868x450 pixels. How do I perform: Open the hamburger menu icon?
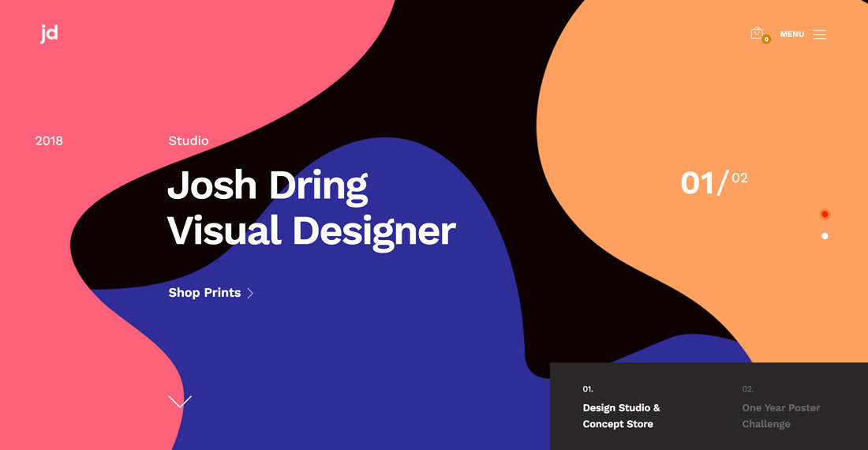pyautogui.click(x=820, y=35)
